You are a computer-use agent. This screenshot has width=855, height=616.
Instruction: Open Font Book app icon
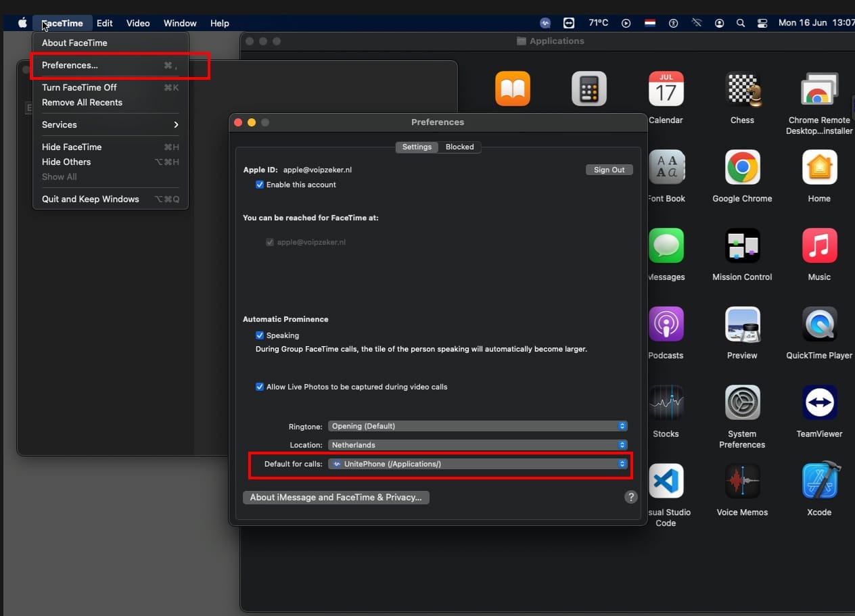tap(666, 167)
